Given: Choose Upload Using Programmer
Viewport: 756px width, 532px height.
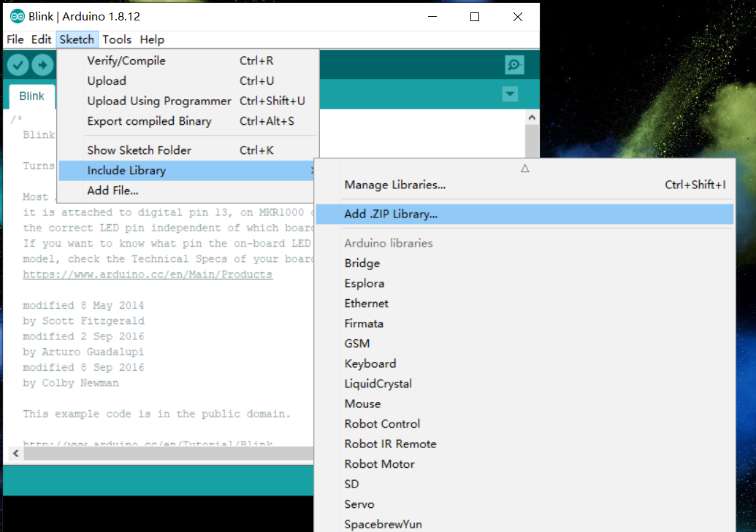Looking at the screenshot, I should [188, 101].
